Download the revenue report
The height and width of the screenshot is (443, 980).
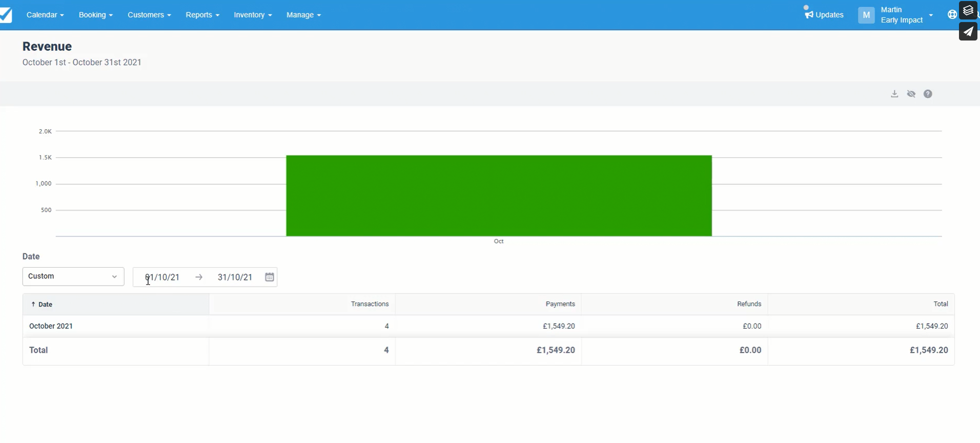(894, 94)
